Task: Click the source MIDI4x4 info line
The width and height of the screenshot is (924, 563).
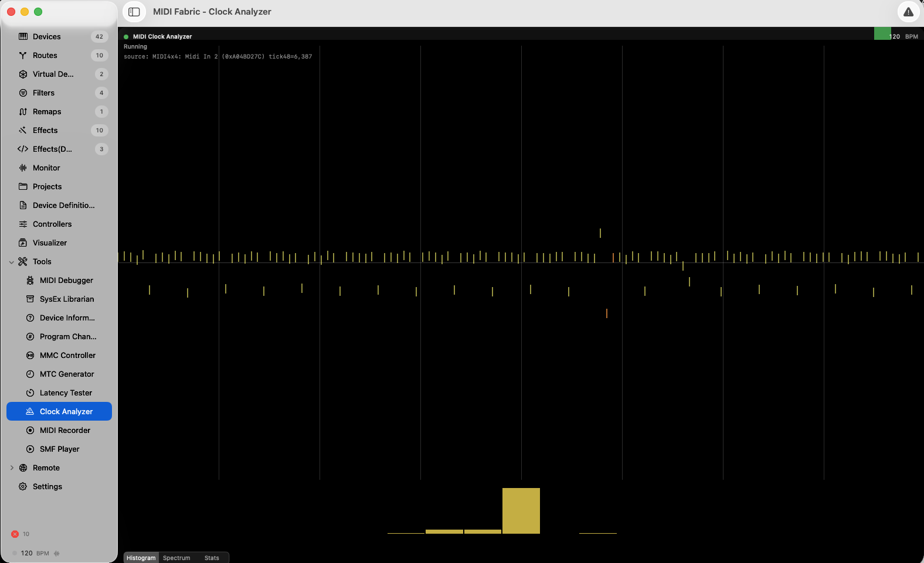Action: point(218,57)
